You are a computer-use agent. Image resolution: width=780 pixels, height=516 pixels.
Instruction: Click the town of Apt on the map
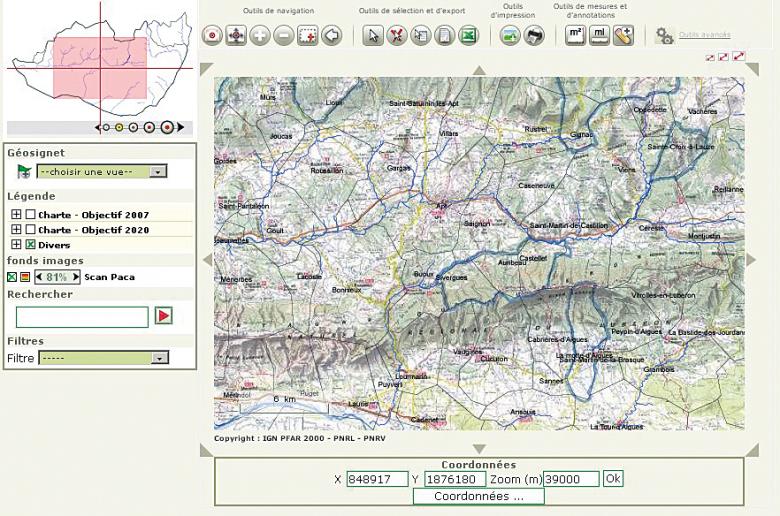point(440,206)
